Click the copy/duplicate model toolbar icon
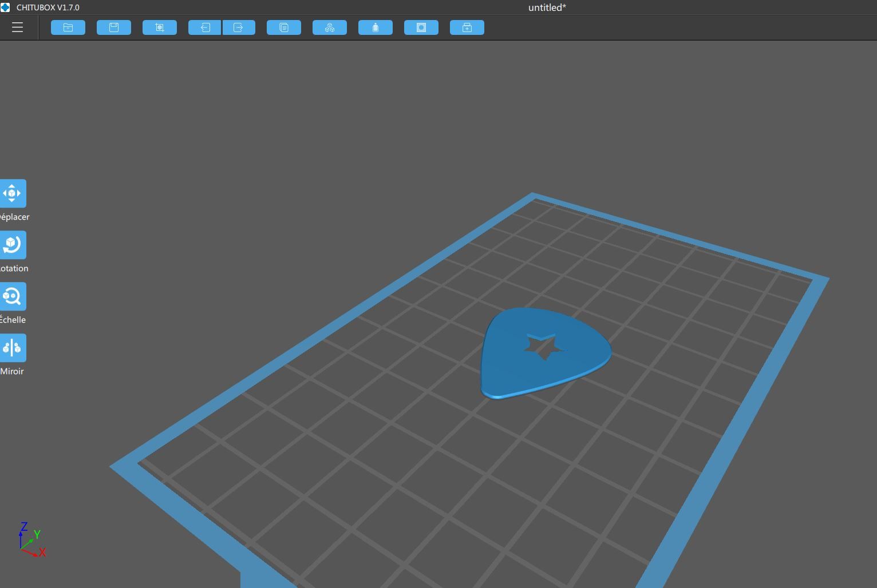This screenshot has width=877, height=588. point(284,27)
